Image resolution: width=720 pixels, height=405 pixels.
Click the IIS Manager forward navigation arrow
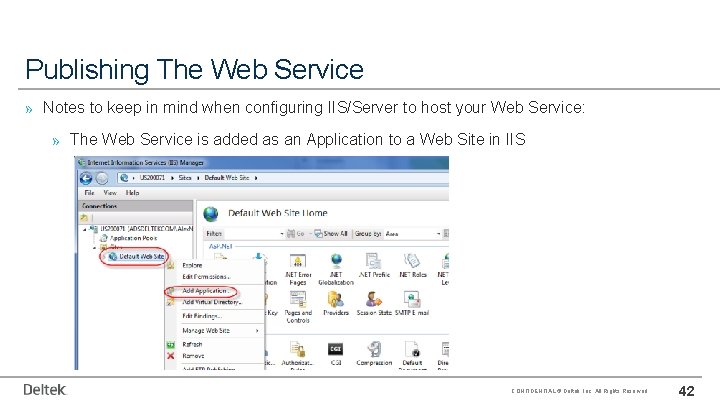[102, 178]
